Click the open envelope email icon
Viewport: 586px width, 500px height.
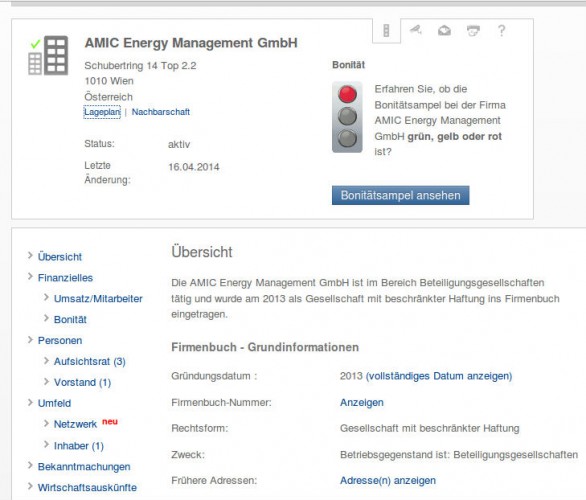point(444,30)
